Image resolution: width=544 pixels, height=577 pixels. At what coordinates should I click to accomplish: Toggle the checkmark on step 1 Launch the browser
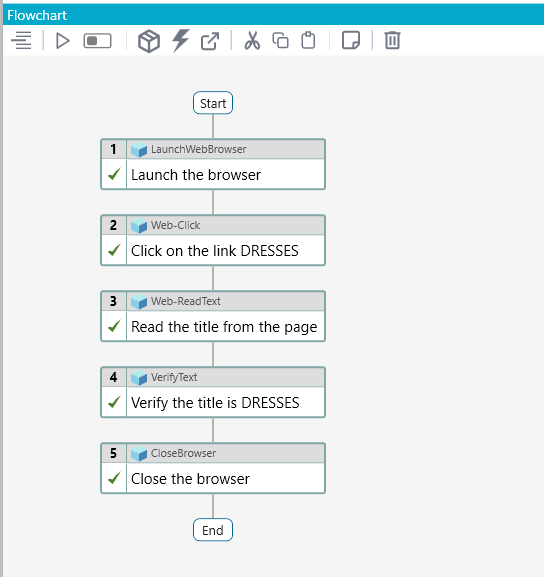click(x=114, y=174)
